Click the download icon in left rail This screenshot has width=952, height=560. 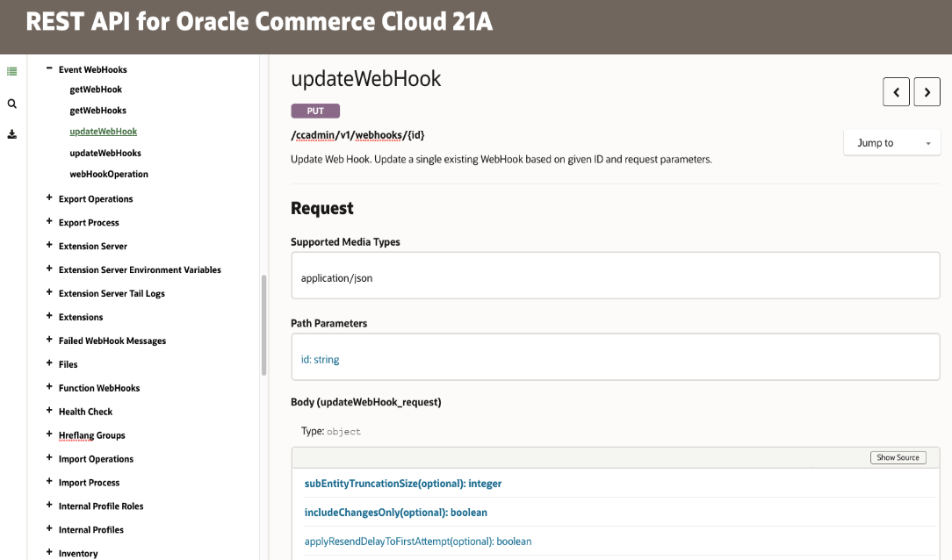click(12, 134)
